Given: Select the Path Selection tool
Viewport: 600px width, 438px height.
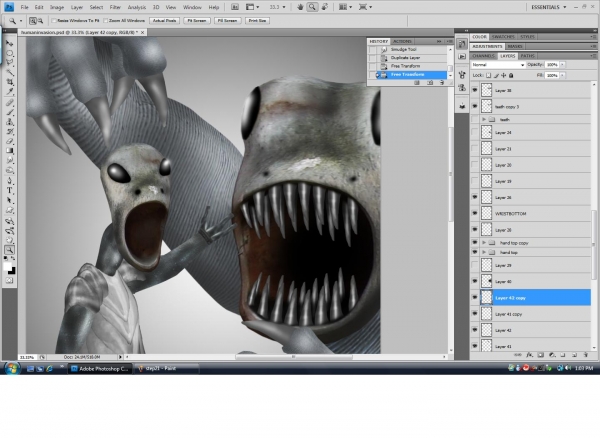Looking at the screenshot, I should [x=10, y=200].
